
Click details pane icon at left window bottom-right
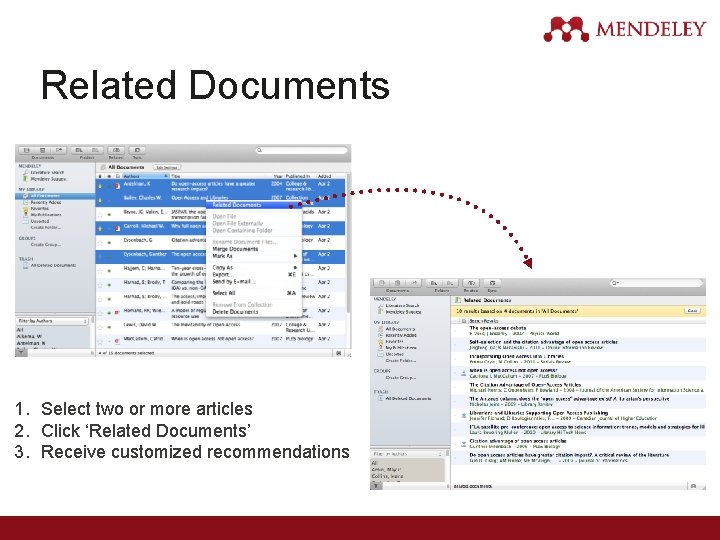click(339, 353)
